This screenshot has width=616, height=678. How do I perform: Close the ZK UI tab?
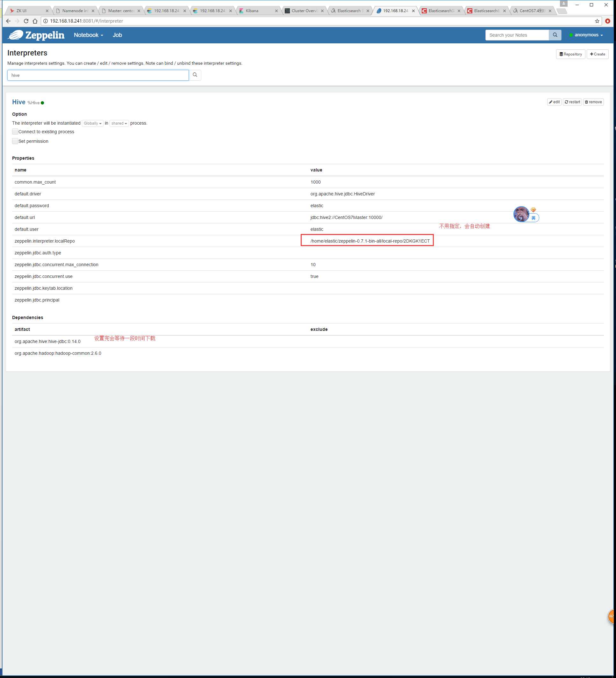pyautogui.click(x=47, y=11)
